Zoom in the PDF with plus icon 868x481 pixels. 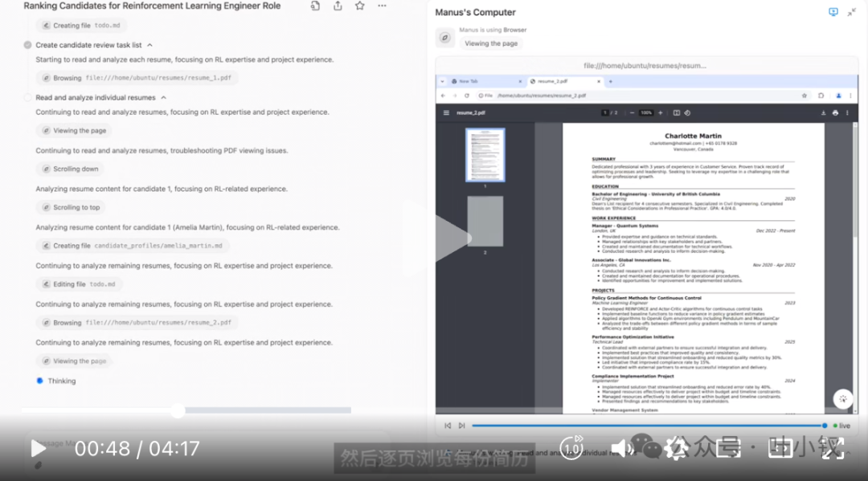(661, 112)
